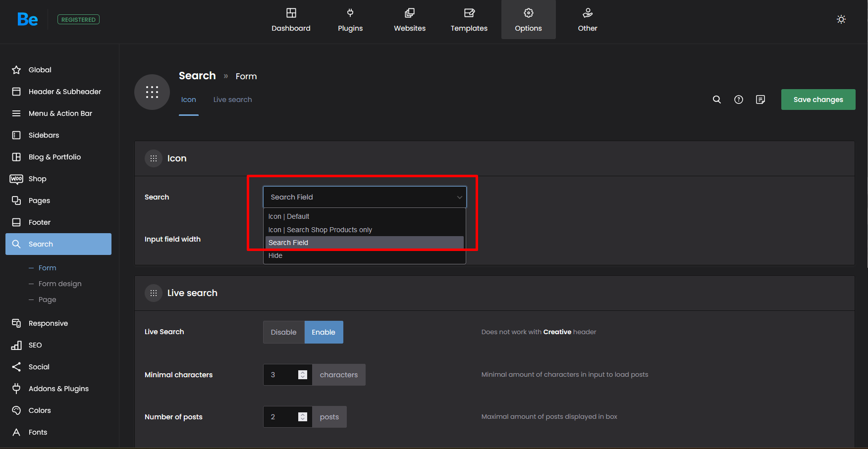This screenshot has width=868, height=449.
Task: Choose the Search Field list option
Action: tap(365, 243)
